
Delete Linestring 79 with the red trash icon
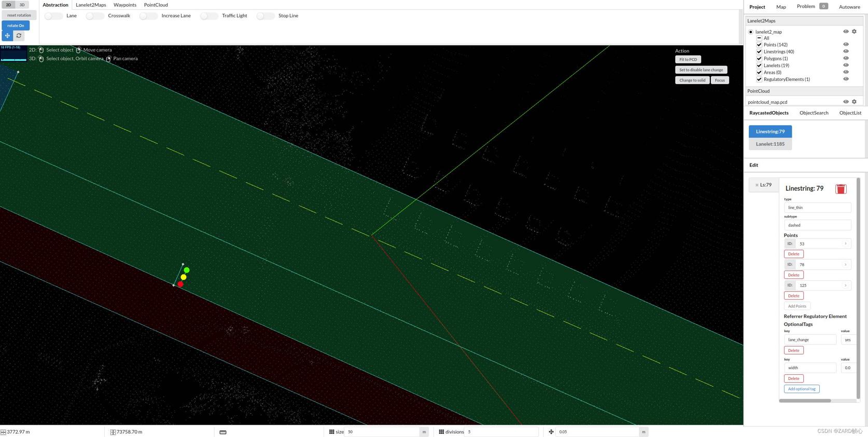(x=841, y=189)
